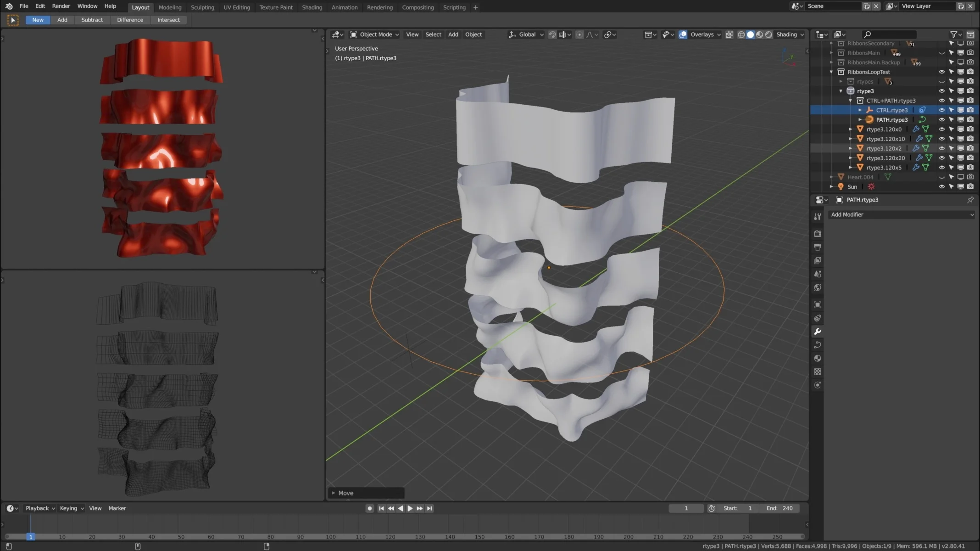Switch viewport to Rendered shading
The image size is (980, 551).
pos(768,34)
